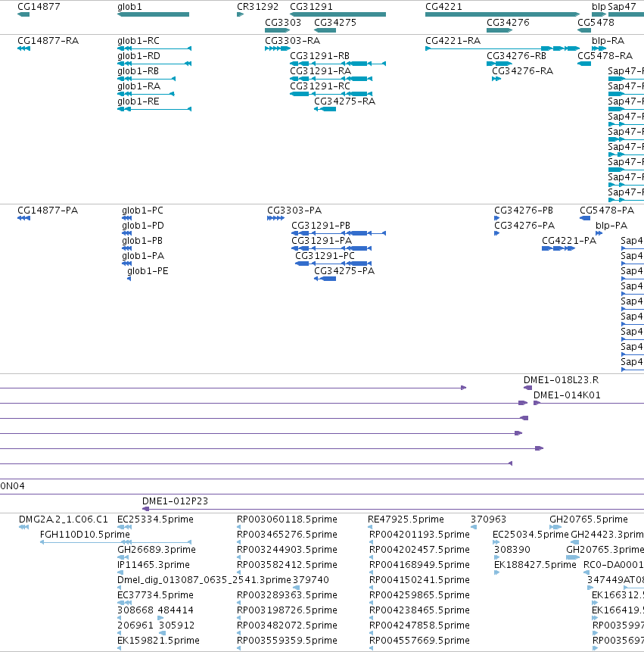Screen dimensions: 644x652
Task: Click the CG31291 gene label
Action: click(311, 7)
